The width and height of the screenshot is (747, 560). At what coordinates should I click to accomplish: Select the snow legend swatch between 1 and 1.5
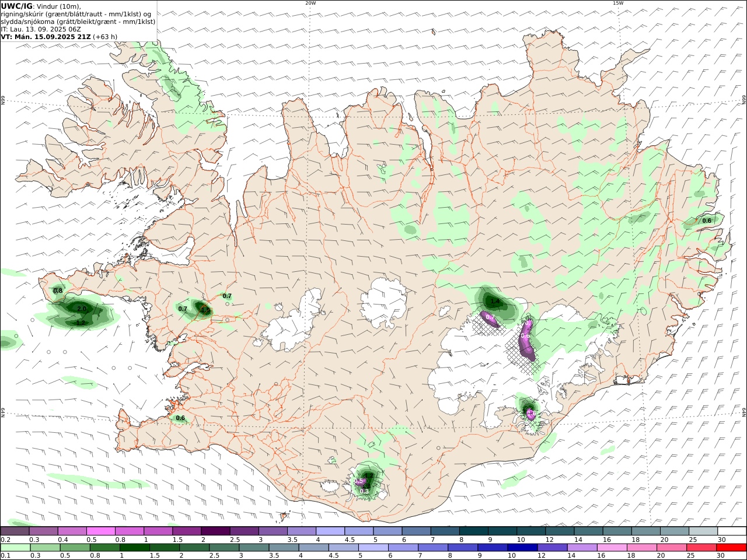tap(158, 531)
